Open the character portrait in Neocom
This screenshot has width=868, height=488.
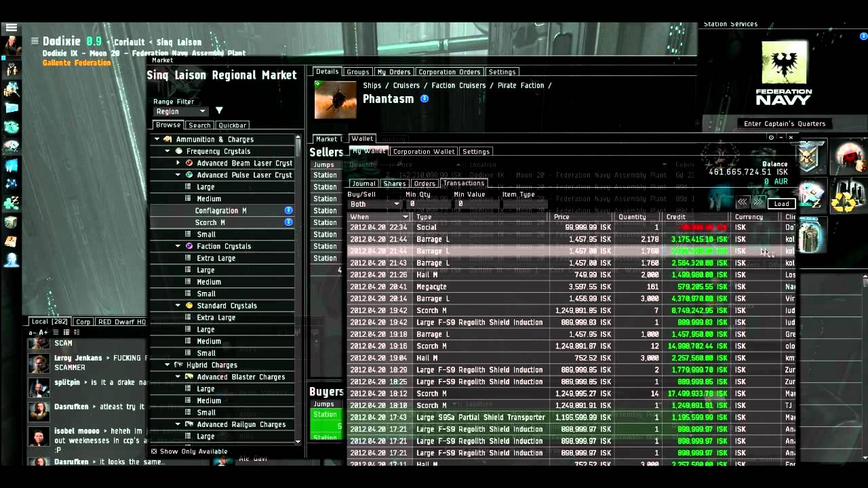(x=11, y=46)
